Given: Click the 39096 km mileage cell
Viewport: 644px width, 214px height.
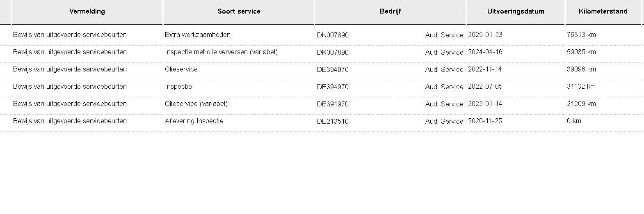Looking at the screenshot, I should tap(581, 69).
